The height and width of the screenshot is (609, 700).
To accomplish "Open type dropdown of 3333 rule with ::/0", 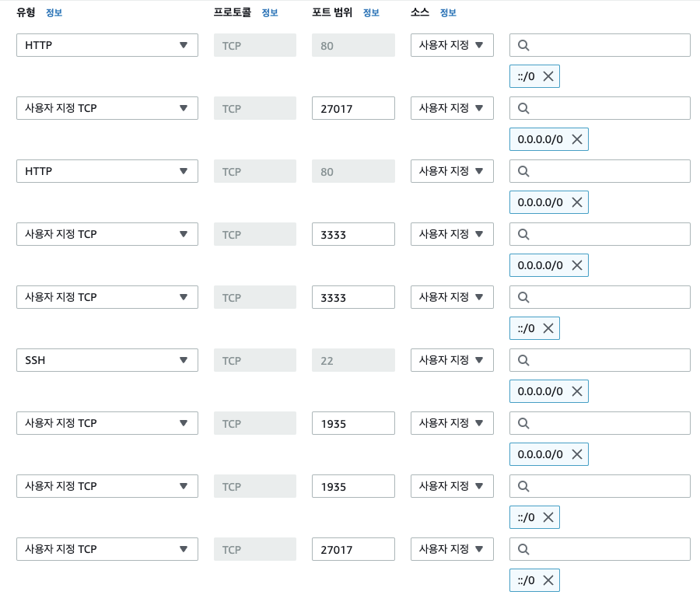I will [x=107, y=297].
